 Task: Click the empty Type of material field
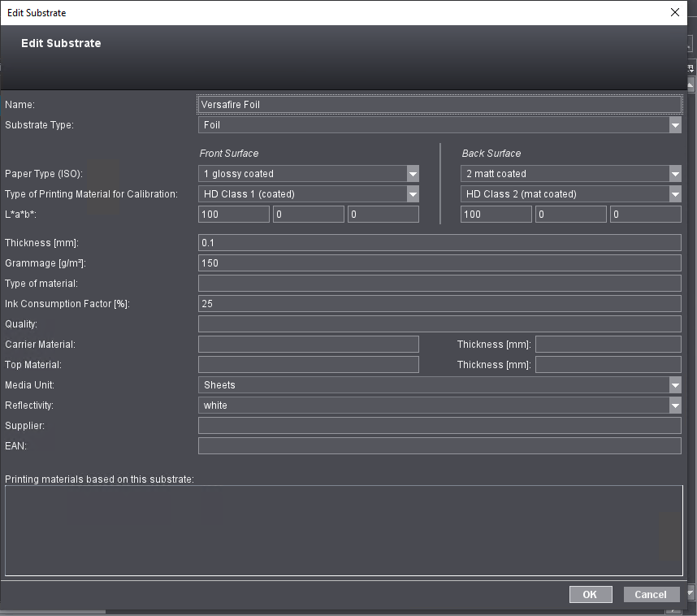tap(439, 284)
